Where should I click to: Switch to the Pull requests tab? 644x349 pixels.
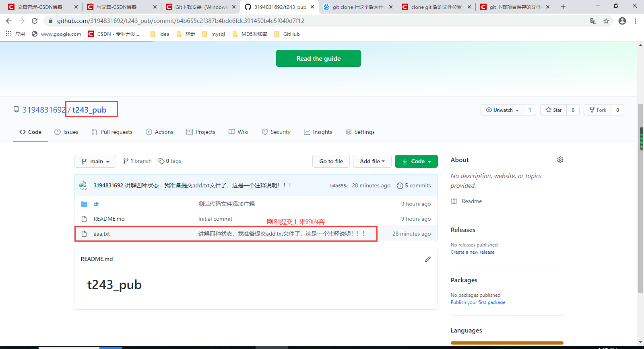point(112,132)
